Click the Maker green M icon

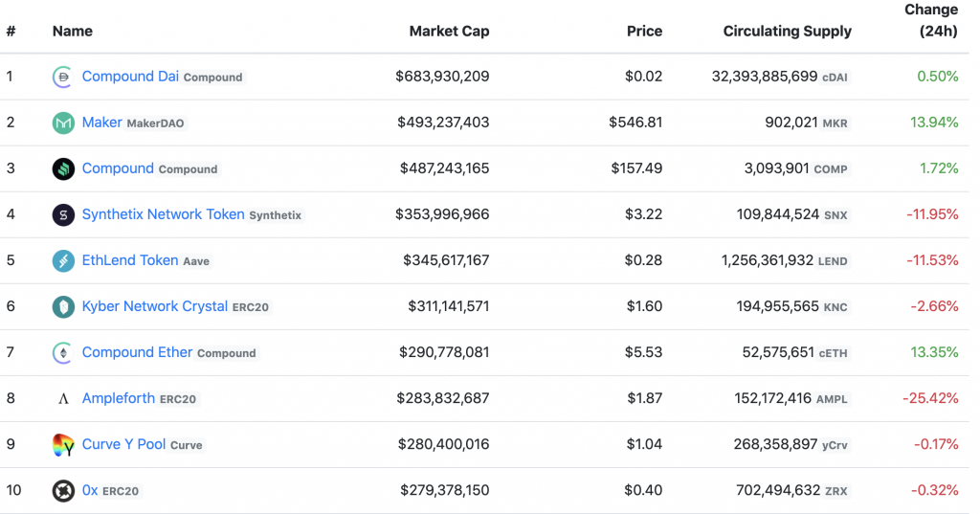click(63, 123)
